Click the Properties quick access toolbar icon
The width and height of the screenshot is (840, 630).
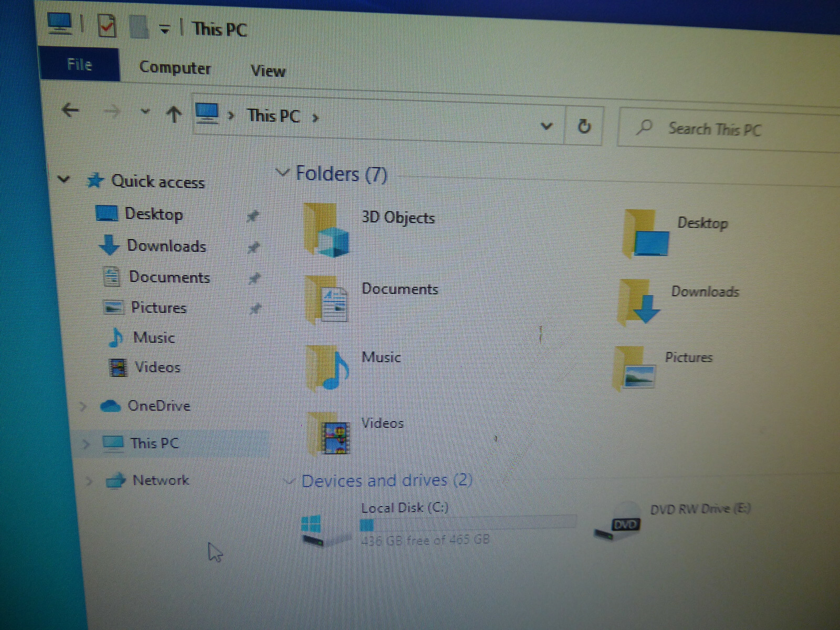click(107, 26)
